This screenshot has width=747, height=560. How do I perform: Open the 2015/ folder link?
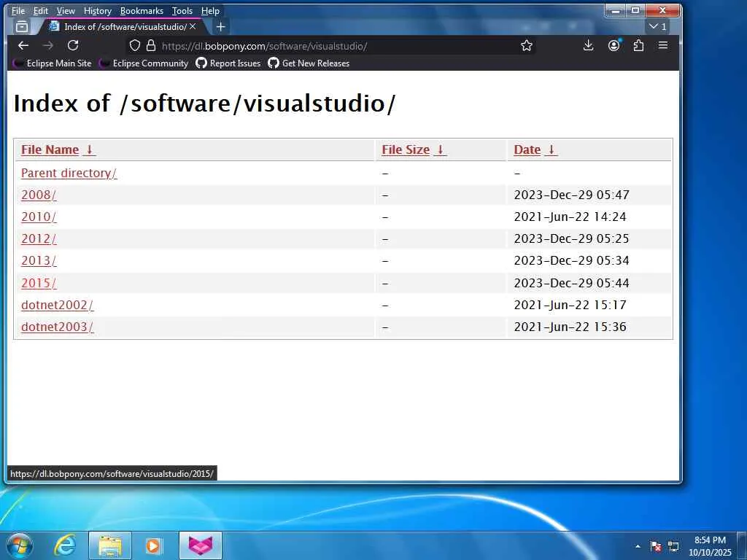click(x=39, y=283)
